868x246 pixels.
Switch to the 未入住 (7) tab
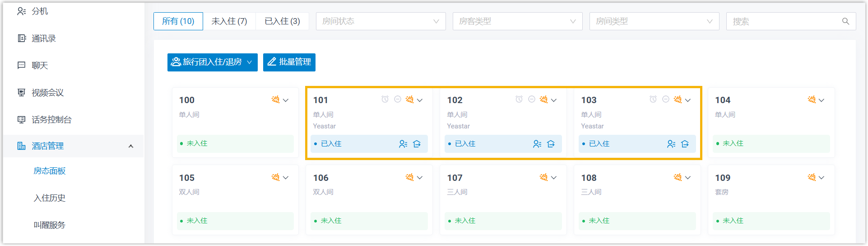point(229,21)
